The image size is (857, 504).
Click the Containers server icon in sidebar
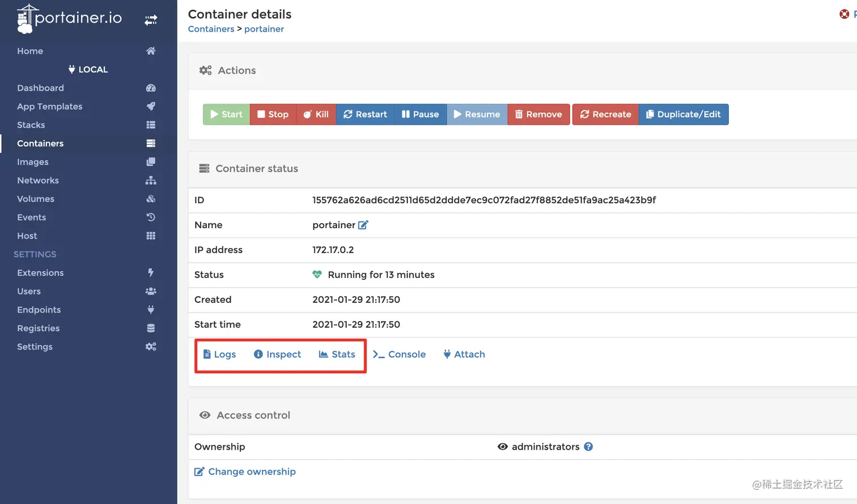tap(151, 143)
